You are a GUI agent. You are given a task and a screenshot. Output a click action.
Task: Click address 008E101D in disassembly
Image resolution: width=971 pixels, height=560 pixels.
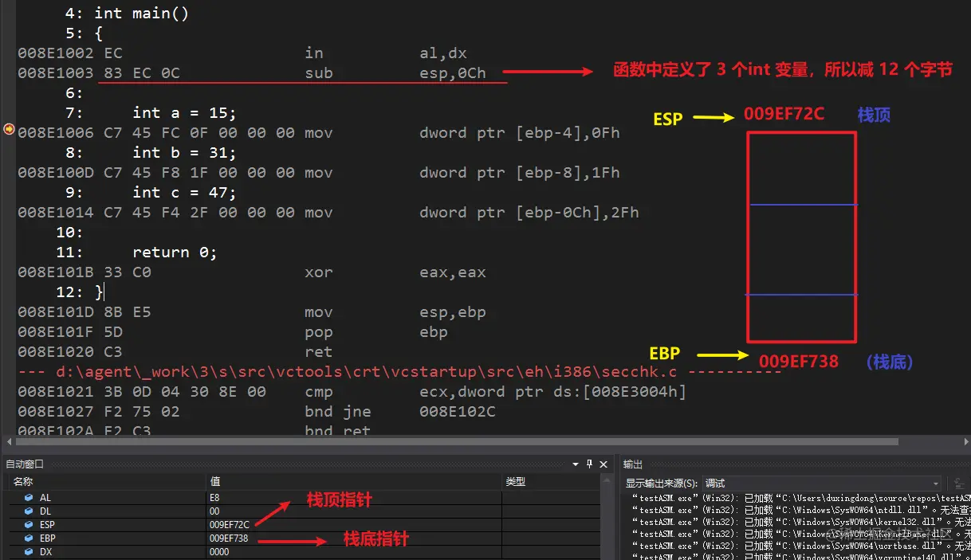pyautogui.click(x=56, y=312)
